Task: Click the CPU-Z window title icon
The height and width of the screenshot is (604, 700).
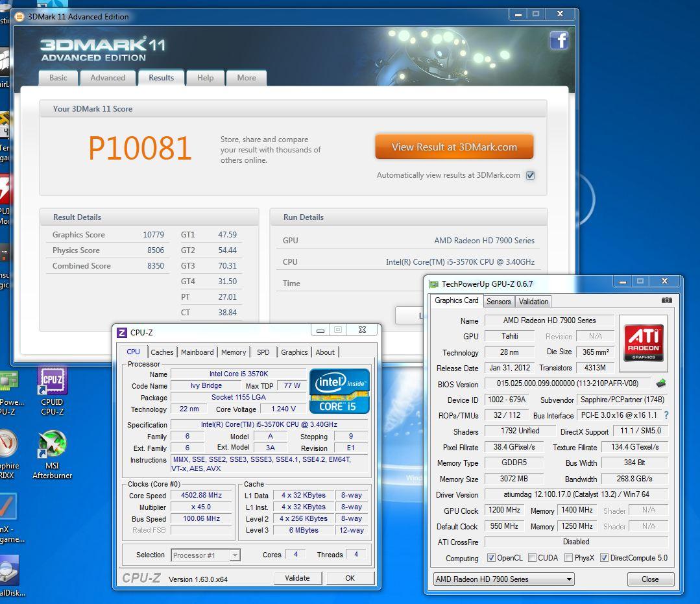Action: [x=121, y=332]
